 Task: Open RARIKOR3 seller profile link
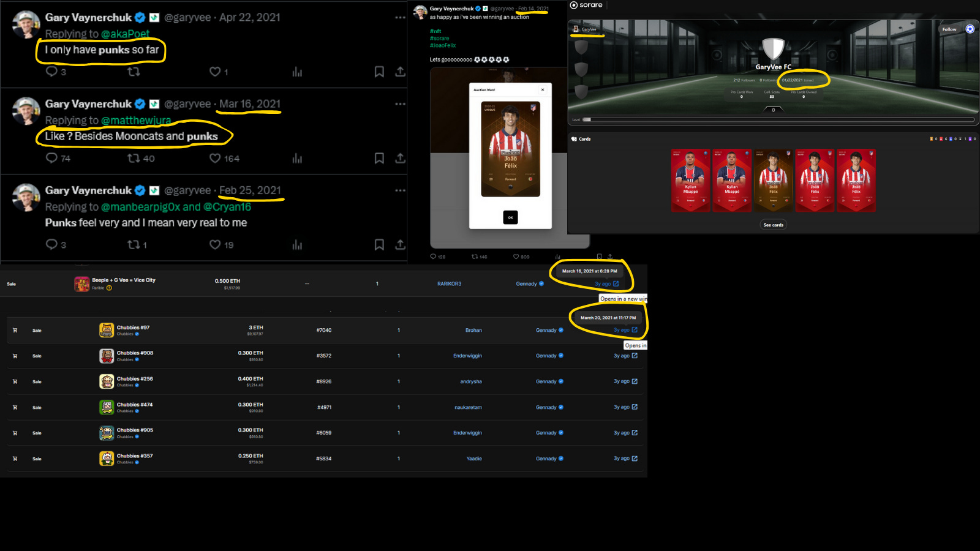[449, 283]
